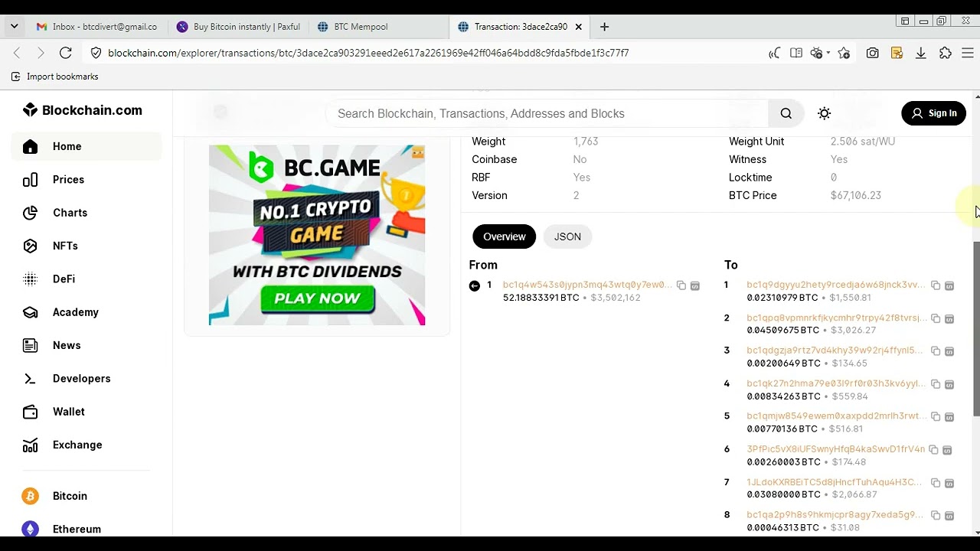Open From input bc1q4w543s0 address link

[587, 285]
